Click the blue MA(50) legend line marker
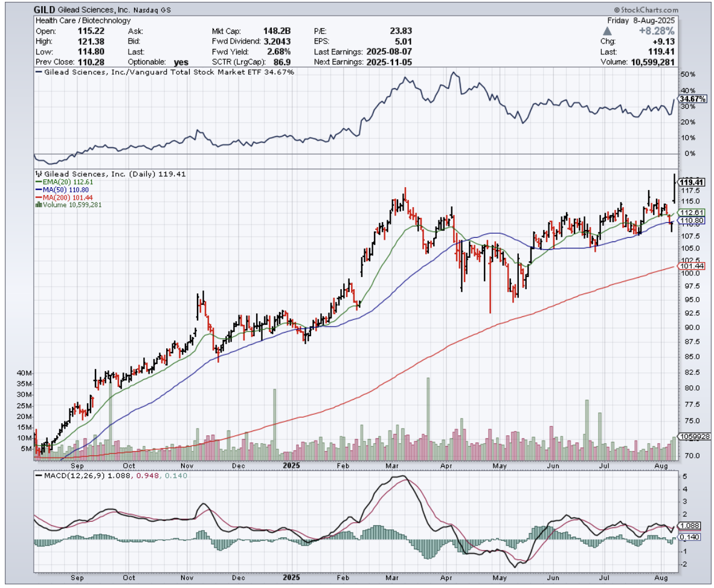714x588 pixels. pyautogui.click(x=39, y=190)
